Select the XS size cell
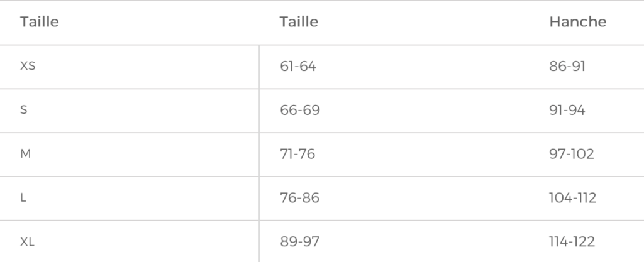The image size is (644, 262). click(28, 66)
